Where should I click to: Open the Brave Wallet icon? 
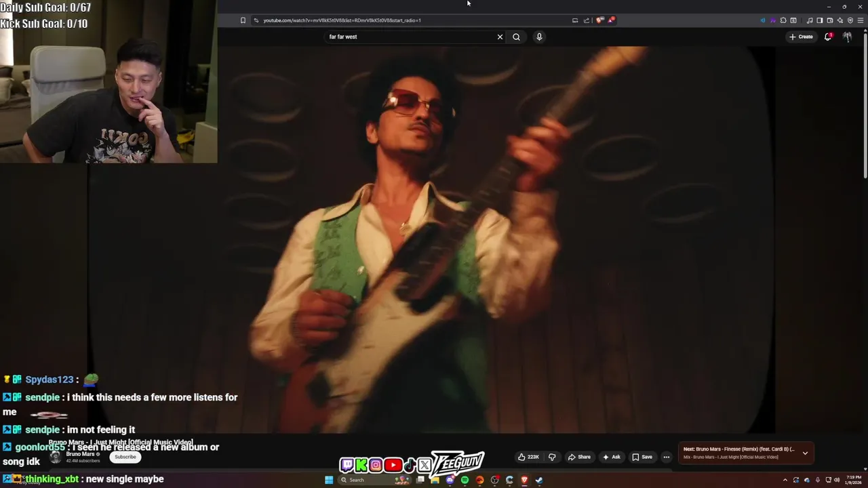point(830,20)
